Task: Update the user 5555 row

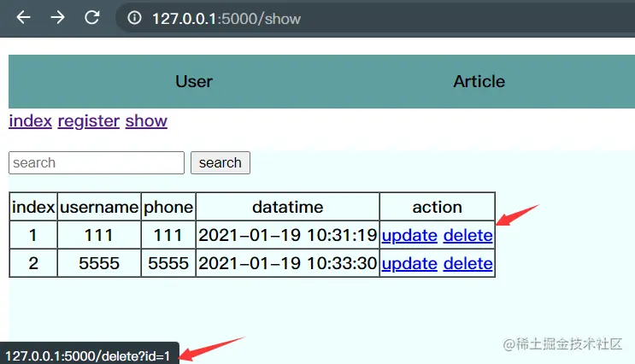Action: [409, 263]
